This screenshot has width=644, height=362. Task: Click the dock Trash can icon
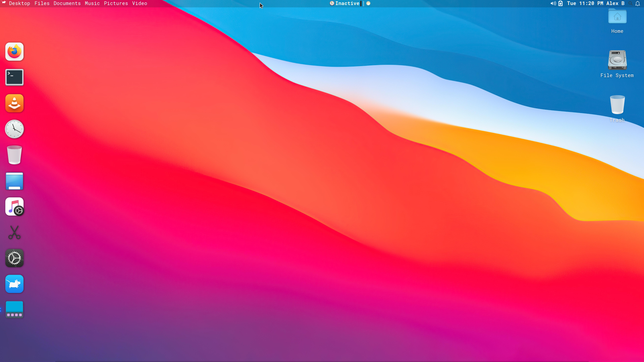(14, 155)
